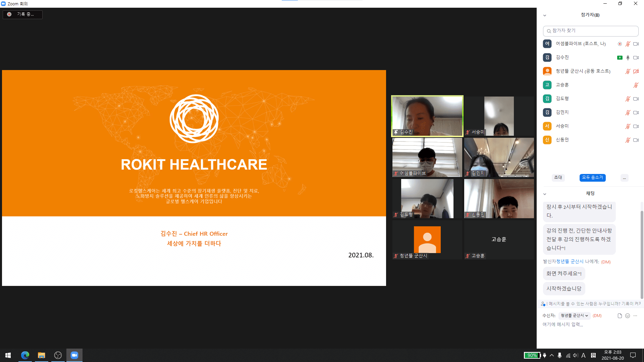Toggle 청년뜰 군산시's disabled camera icon
This screenshot has height=362, width=644.
[636, 71]
